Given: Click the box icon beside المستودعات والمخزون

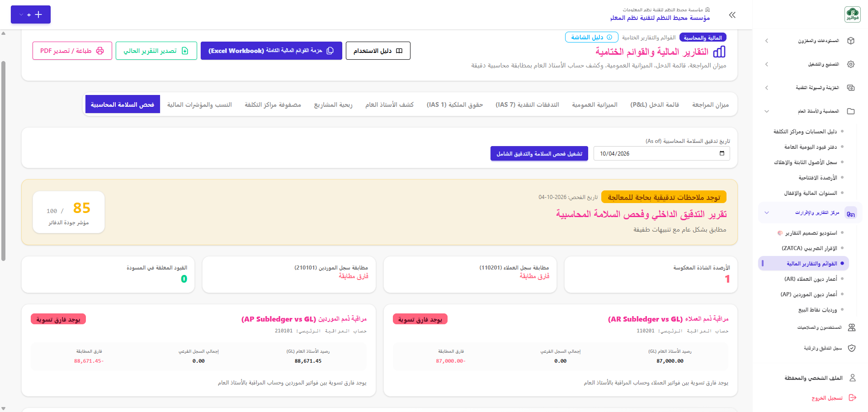Looking at the screenshot, I should (851, 41).
